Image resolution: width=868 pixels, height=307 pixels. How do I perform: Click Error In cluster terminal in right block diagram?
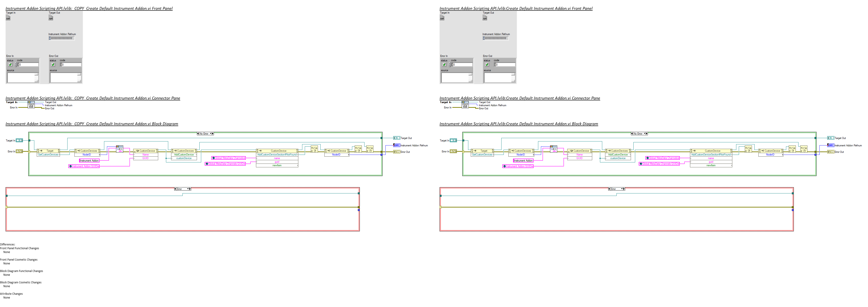pos(454,151)
